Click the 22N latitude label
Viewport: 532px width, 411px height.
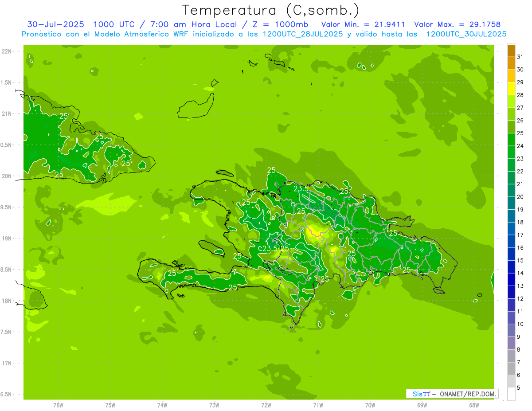pos(6,51)
